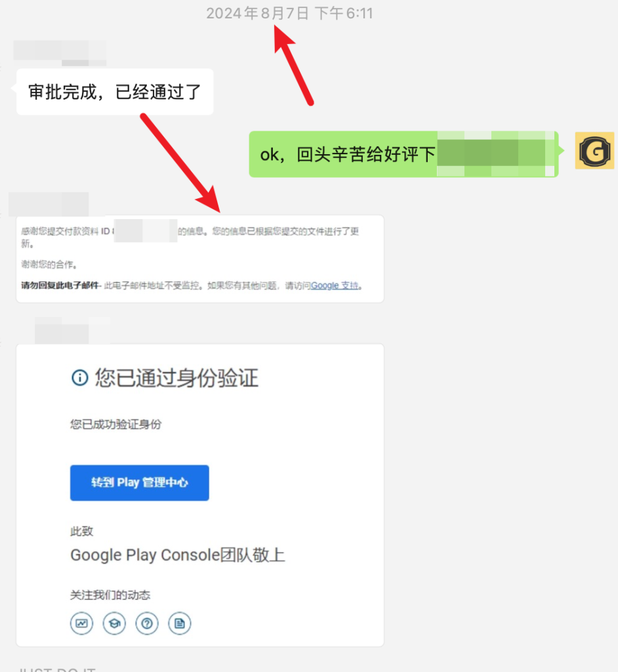Click the Google Play Console团队敬上 text
Viewport: 618px width, 672px height.
pos(177,555)
